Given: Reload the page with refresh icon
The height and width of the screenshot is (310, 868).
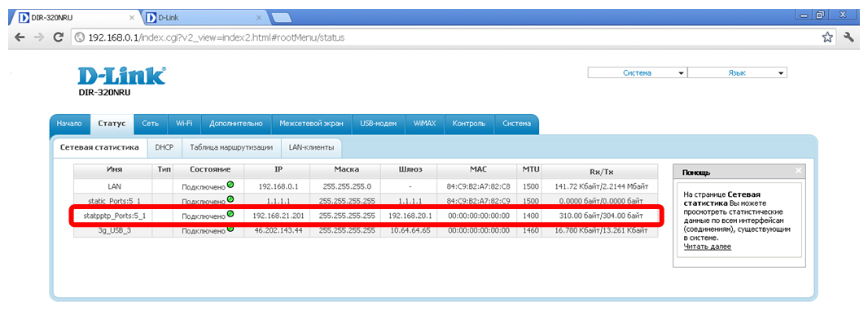Looking at the screenshot, I should (x=58, y=37).
